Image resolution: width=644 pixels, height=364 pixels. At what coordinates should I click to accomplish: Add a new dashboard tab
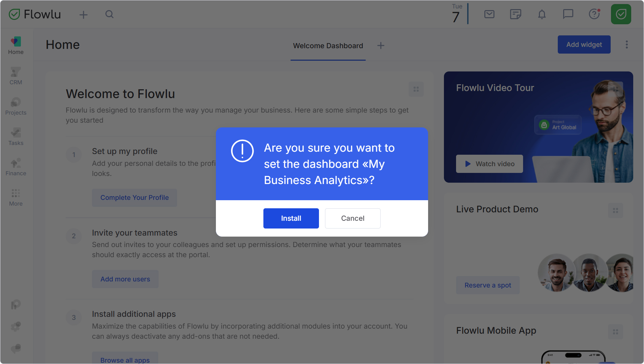click(x=381, y=45)
